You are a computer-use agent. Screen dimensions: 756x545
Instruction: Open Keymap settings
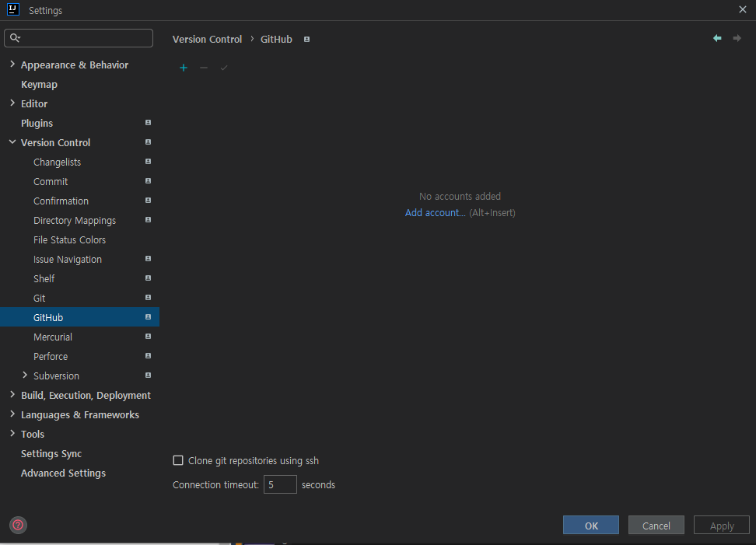(x=39, y=84)
